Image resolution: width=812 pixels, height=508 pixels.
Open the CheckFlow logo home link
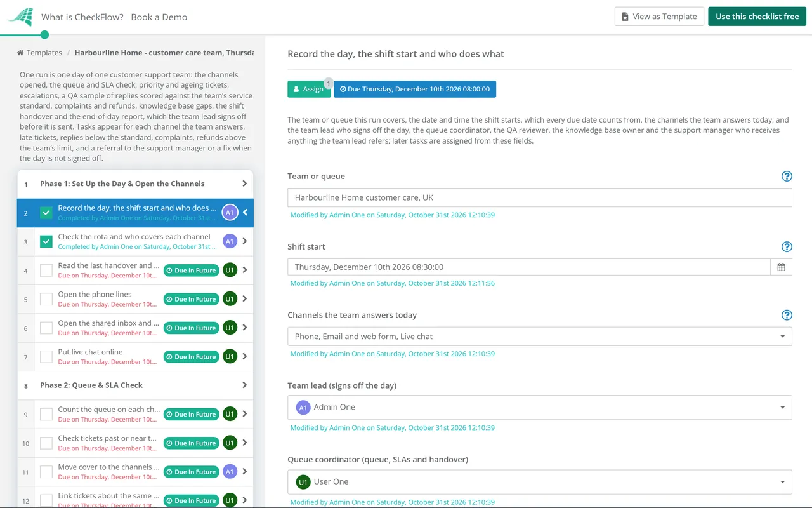[20, 17]
